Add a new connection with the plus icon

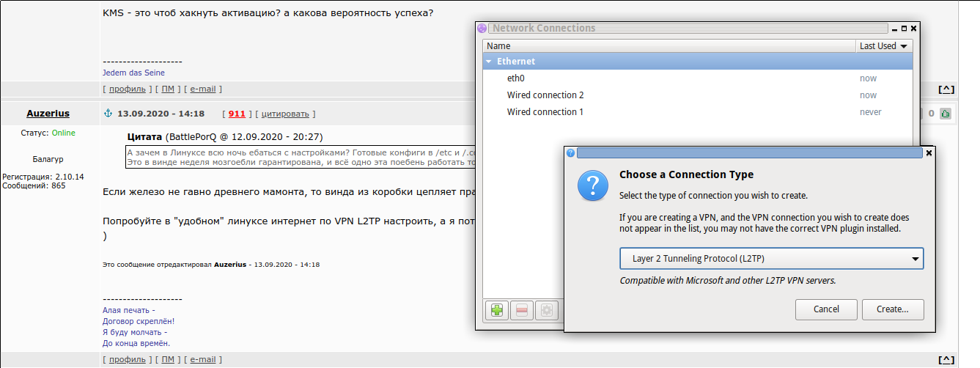[x=497, y=310]
